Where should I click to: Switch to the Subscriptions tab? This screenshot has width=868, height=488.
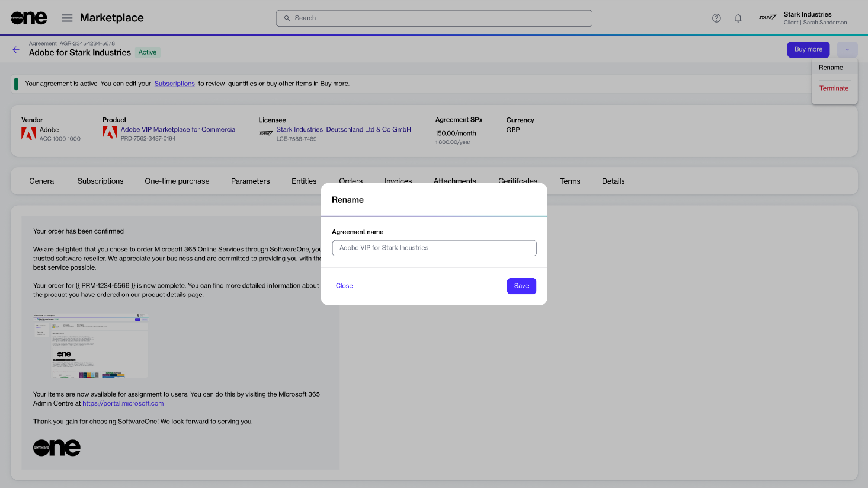[100, 181]
